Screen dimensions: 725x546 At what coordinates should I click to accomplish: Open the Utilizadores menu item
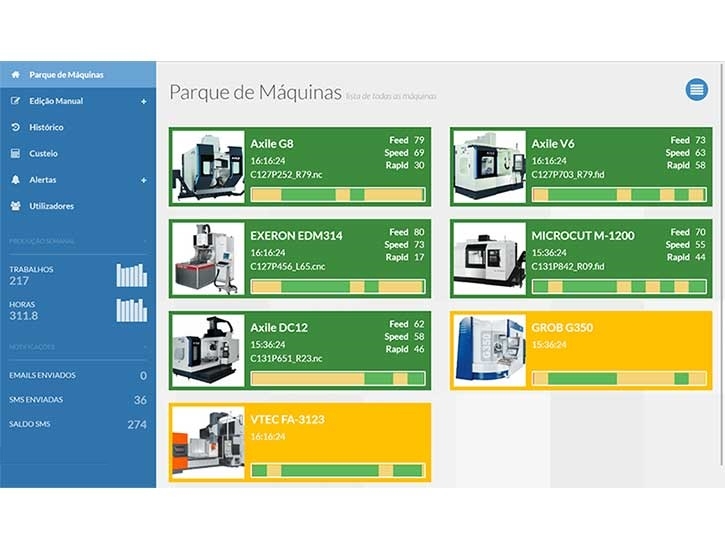[78, 206]
